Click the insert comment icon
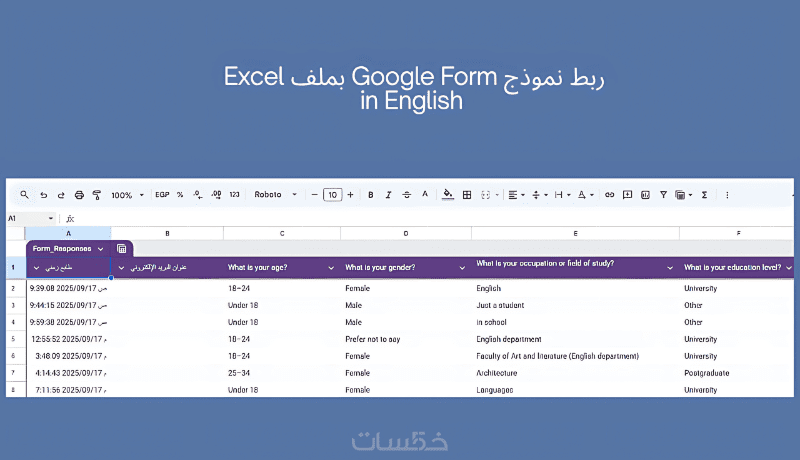The height and width of the screenshot is (460, 800). click(628, 195)
